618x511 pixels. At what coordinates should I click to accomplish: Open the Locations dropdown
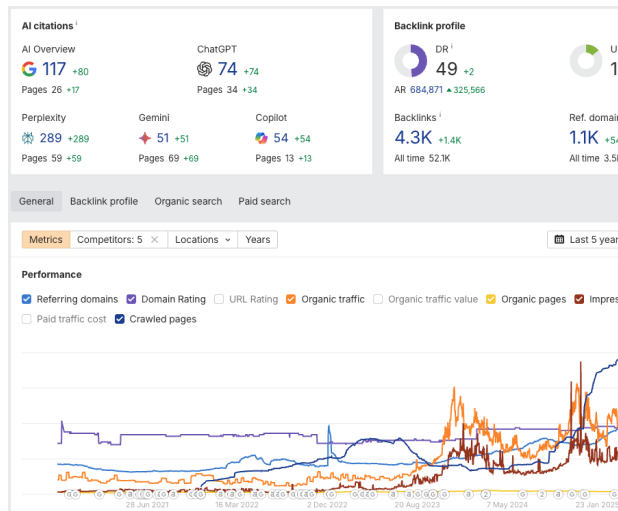click(x=203, y=240)
